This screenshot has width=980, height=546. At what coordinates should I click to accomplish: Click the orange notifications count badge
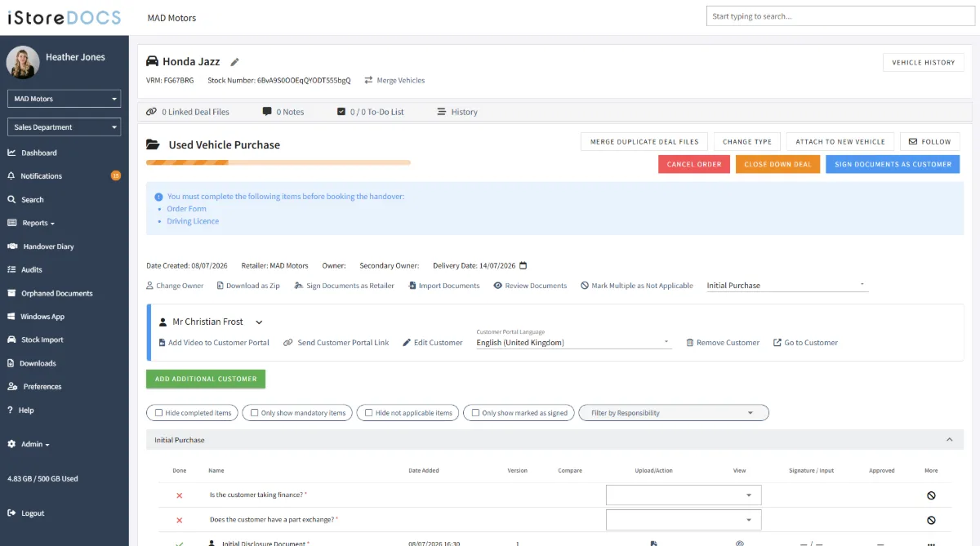[x=115, y=175]
